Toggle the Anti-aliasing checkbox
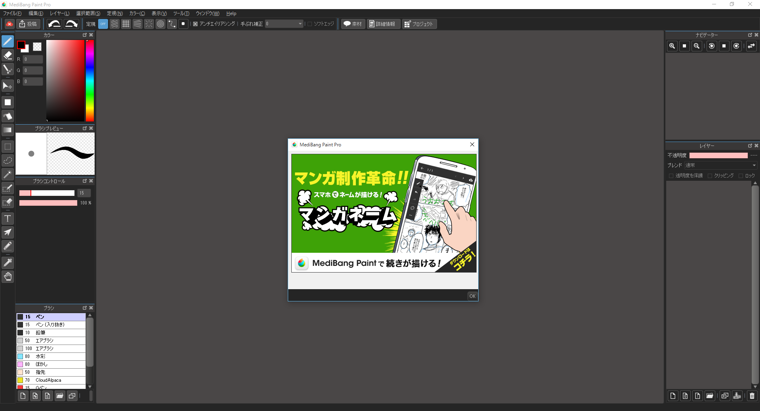The width and height of the screenshot is (760, 411). [195, 24]
